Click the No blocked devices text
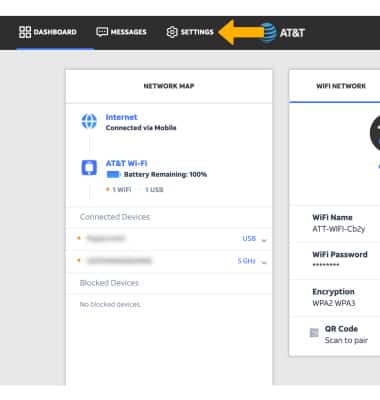Image resolution: width=380 pixels, height=400 pixels. pyautogui.click(x=110, y=304)
